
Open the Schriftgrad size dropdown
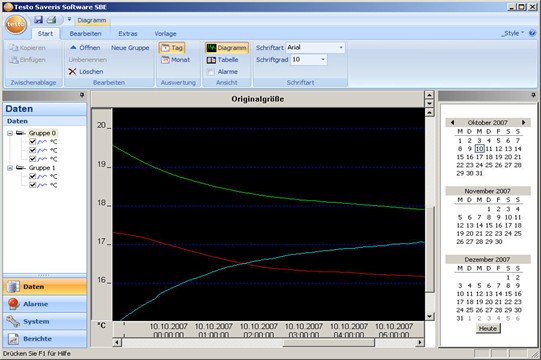pyautogui.click(x=323, y=60)
